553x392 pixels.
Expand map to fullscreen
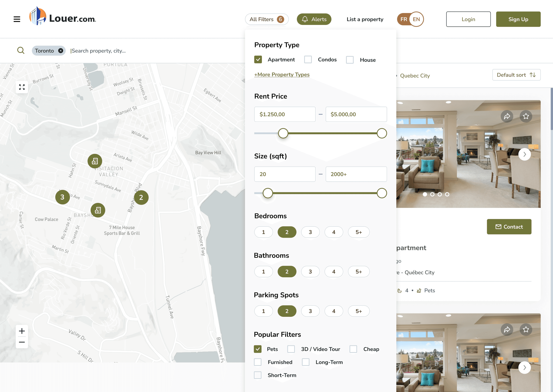[22, 87]
